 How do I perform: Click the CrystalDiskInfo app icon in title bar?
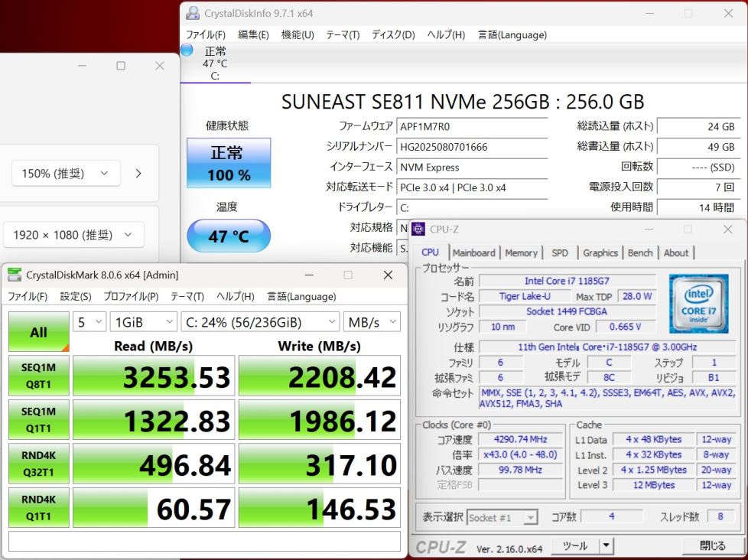pos(193,13)
